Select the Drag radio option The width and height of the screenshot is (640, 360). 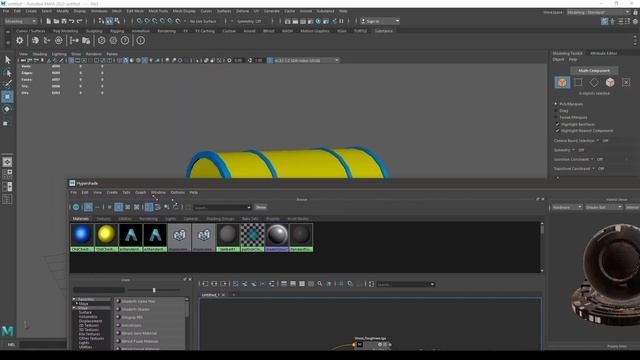tap(556, 111)
